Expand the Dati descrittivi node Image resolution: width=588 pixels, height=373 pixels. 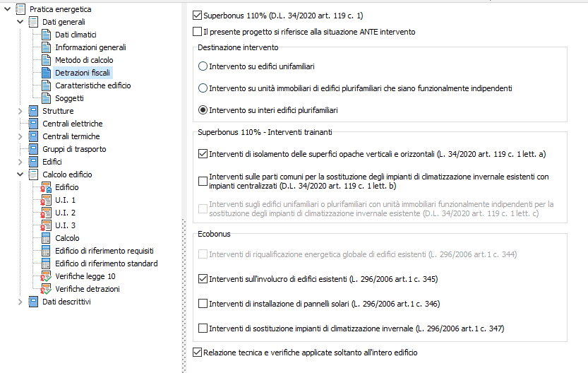pos(20,302)
